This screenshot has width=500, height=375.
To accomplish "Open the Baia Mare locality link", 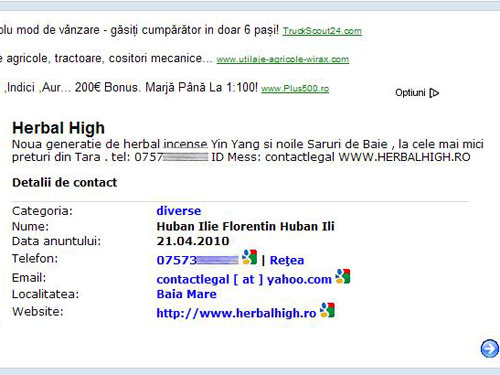I will pos(186,294).
